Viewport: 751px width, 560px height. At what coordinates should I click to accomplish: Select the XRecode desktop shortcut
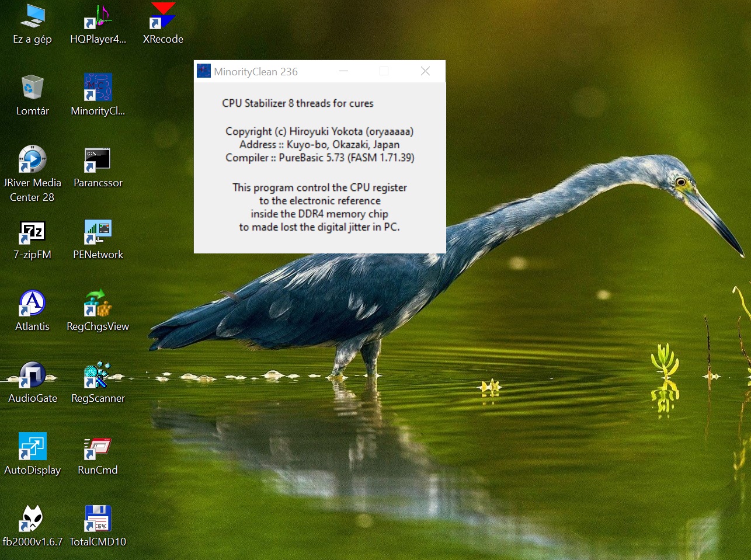pos(163,16)
